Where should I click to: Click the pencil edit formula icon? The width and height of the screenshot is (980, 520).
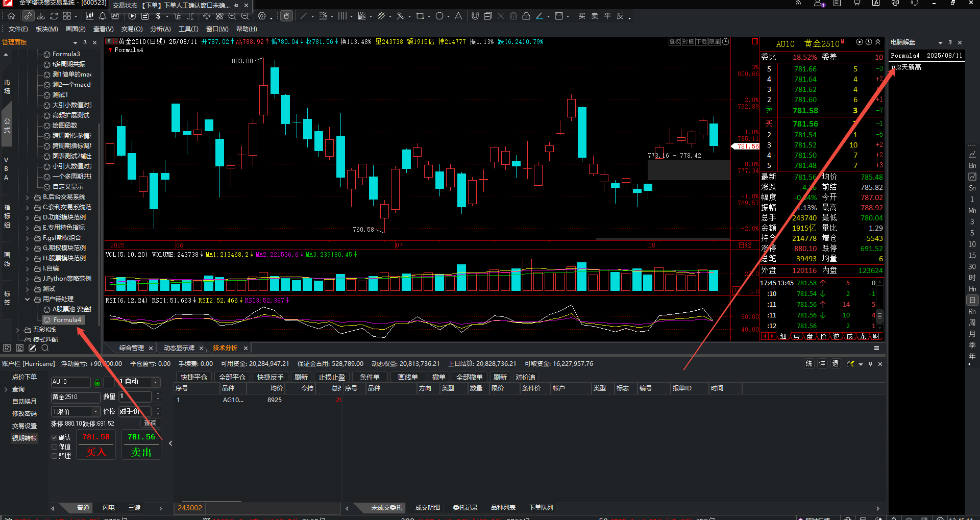tap(32, 348)
